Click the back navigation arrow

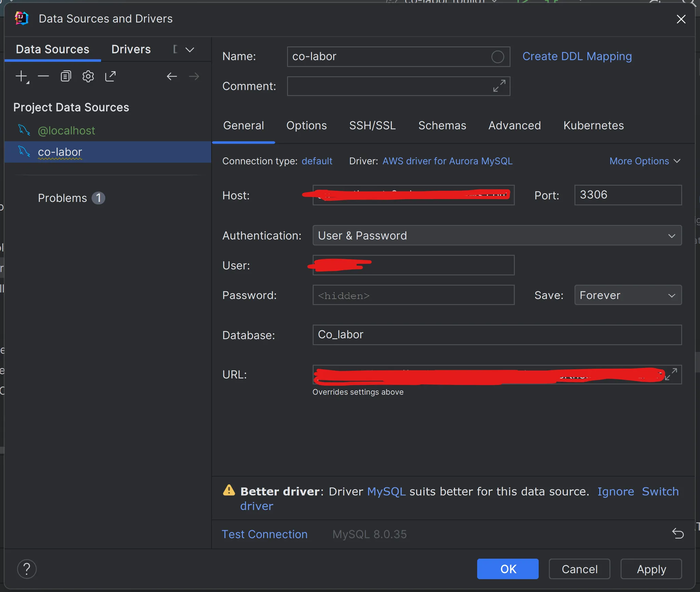tap(172, 76)
